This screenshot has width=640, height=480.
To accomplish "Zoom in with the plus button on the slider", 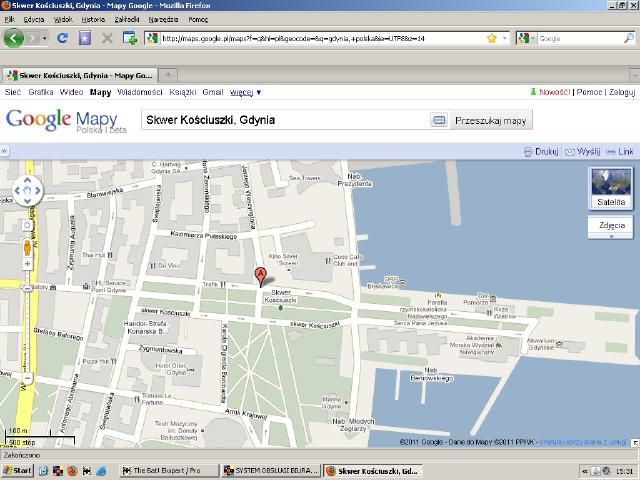I will coord(27,264).
